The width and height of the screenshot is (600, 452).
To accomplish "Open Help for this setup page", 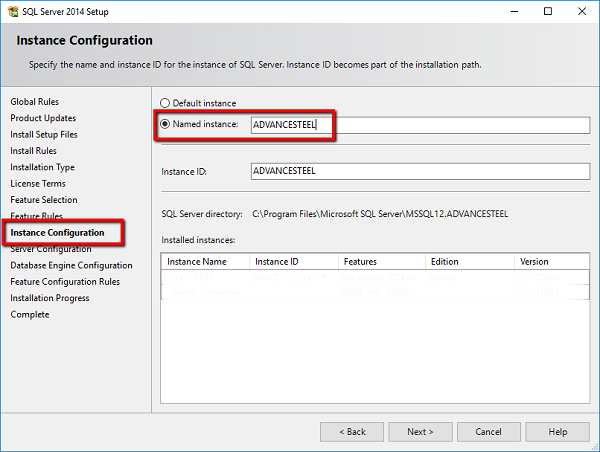I will pos(557,432).
